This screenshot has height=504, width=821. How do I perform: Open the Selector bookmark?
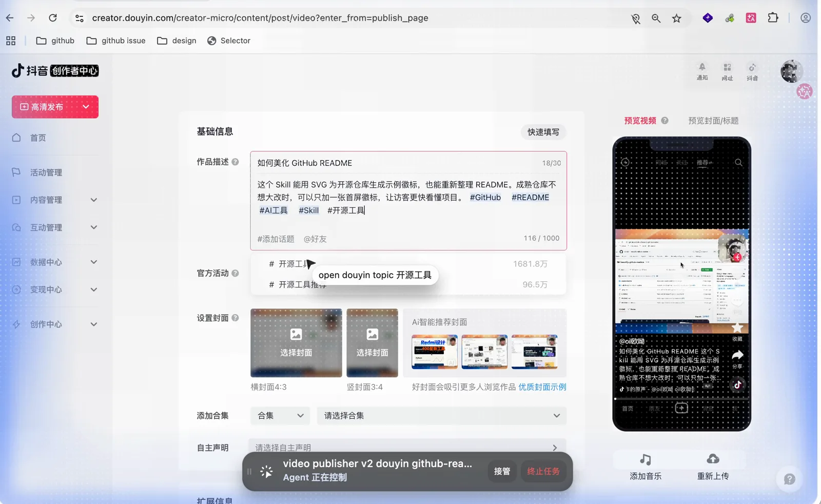pyautogui.click(x=229, y=41)
